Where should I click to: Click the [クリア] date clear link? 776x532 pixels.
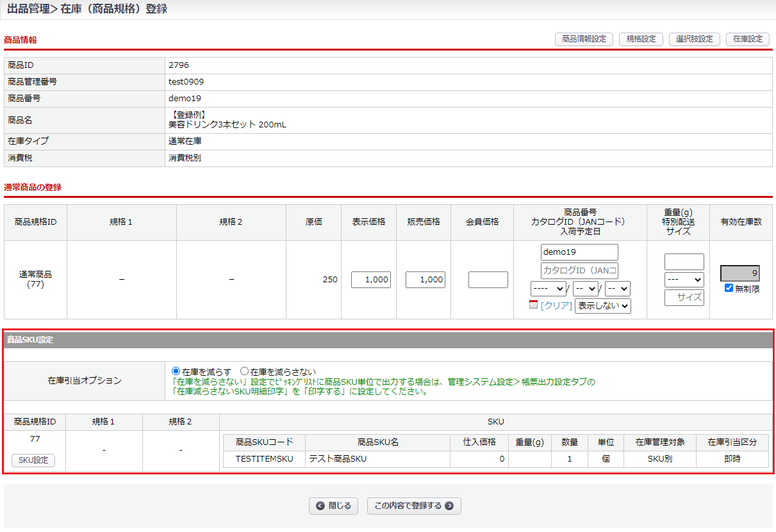pos(556,305)
